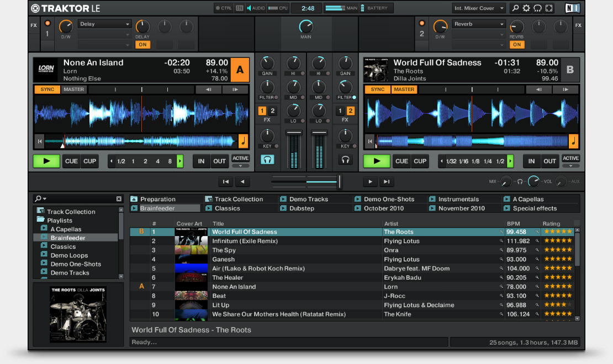613x364 pixels.
Task: Select the Classics playlist in the tree
Action: [x=63, y=247]
